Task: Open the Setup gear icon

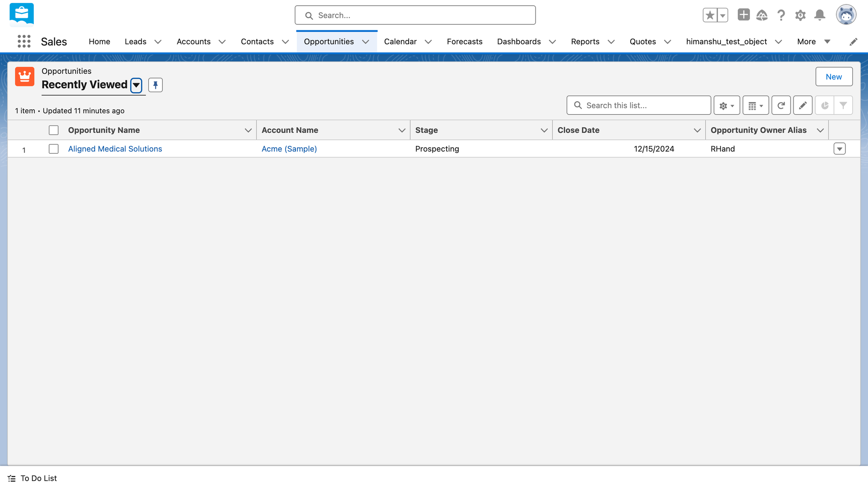Action: click(800, 15)
